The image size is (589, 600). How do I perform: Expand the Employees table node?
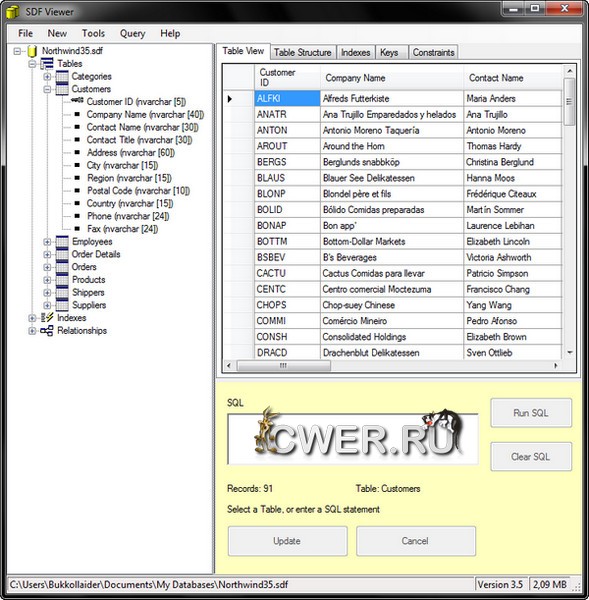[x=47, y=242]
